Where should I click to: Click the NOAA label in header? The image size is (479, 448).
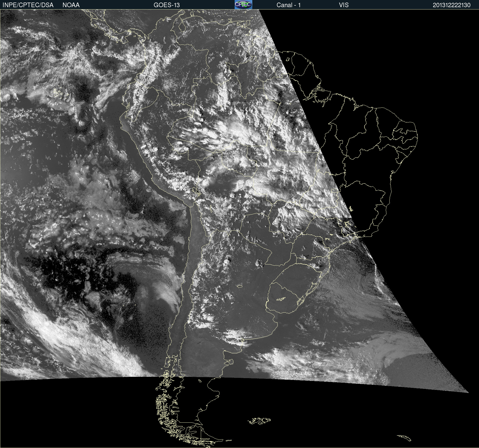pyautogui.click(x=71, y=5)
